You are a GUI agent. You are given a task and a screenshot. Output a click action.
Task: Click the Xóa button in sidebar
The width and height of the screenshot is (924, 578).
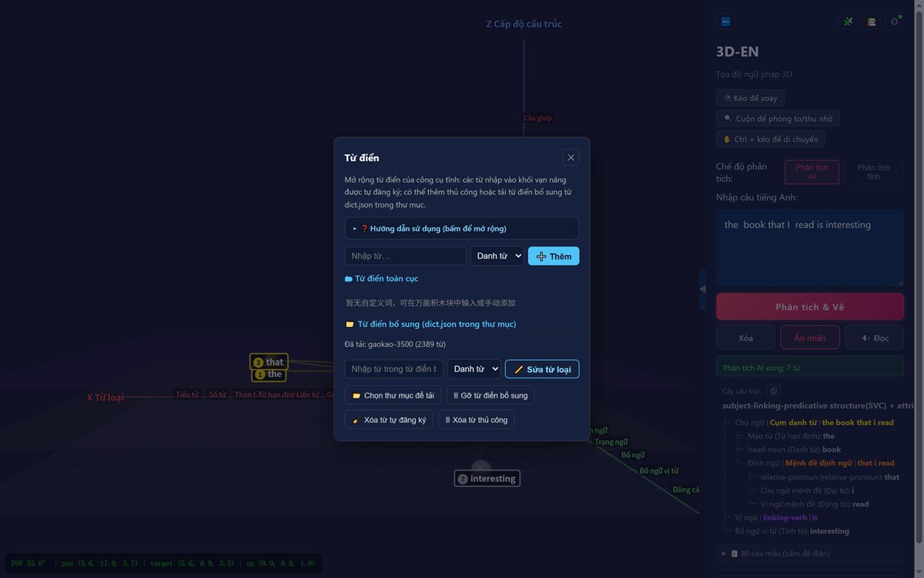point(745,338)
